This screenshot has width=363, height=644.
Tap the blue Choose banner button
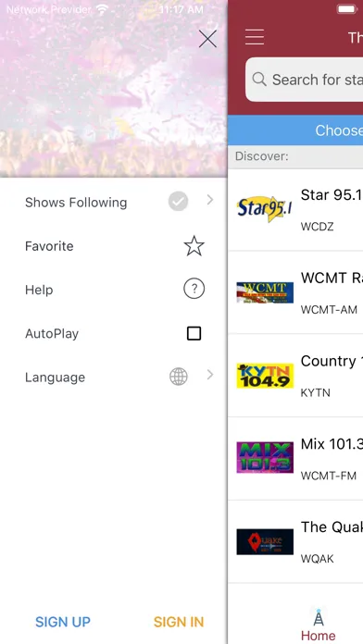pos(295,130)
